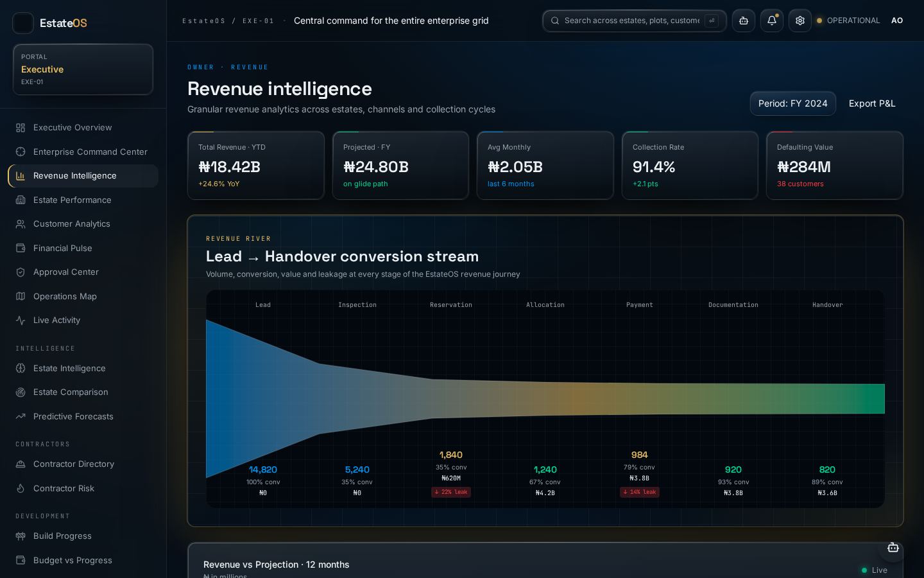Open Budget vs Progress page

coord(83,561)
